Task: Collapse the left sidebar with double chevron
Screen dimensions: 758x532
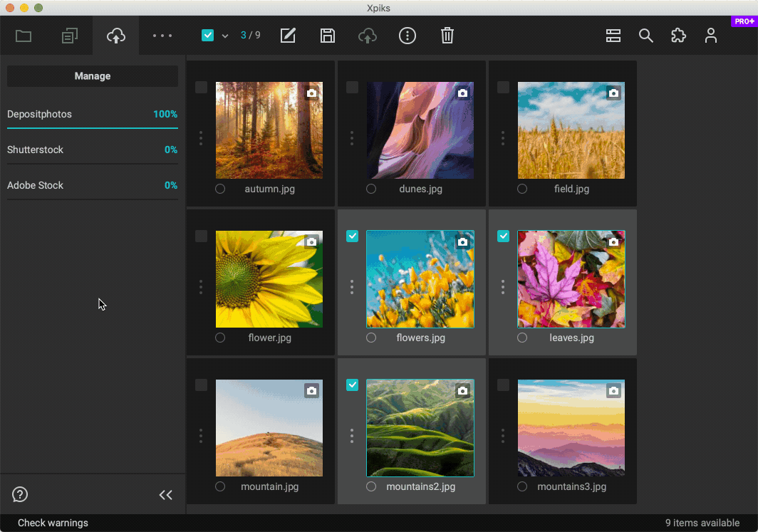Action: click(x=166, y=494)
